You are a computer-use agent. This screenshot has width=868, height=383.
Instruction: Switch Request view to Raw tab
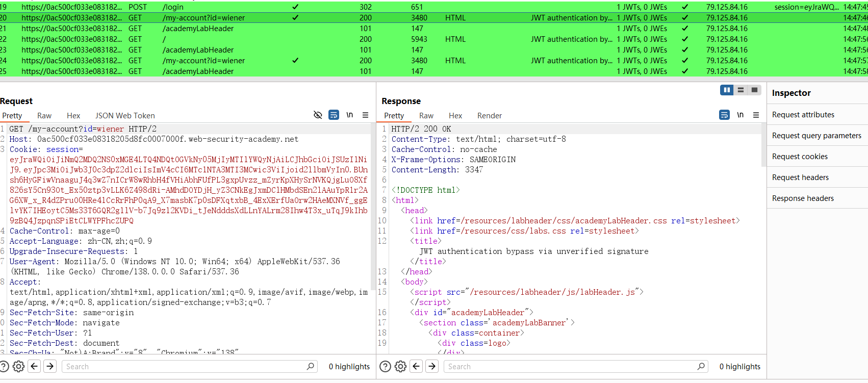(x=44, y=116)
